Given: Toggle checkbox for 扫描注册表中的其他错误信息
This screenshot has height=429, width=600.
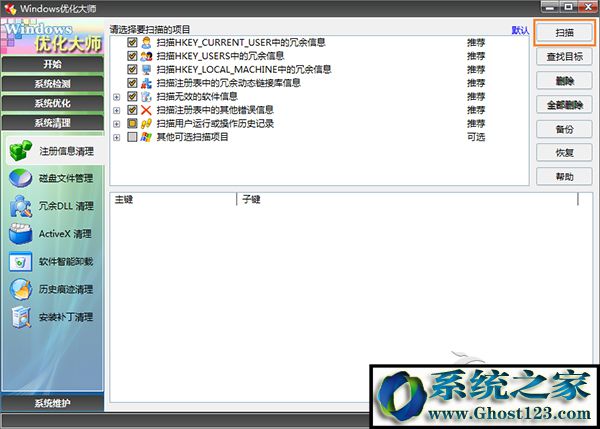Looking at the screenshot, I should pyautogui.click(x=132, y=110).
